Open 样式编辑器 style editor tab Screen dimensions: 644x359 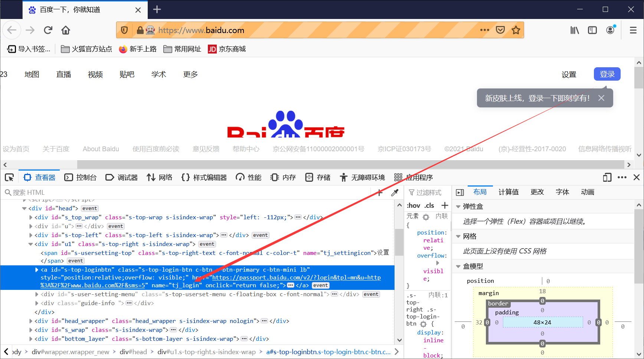click(204, 178)
